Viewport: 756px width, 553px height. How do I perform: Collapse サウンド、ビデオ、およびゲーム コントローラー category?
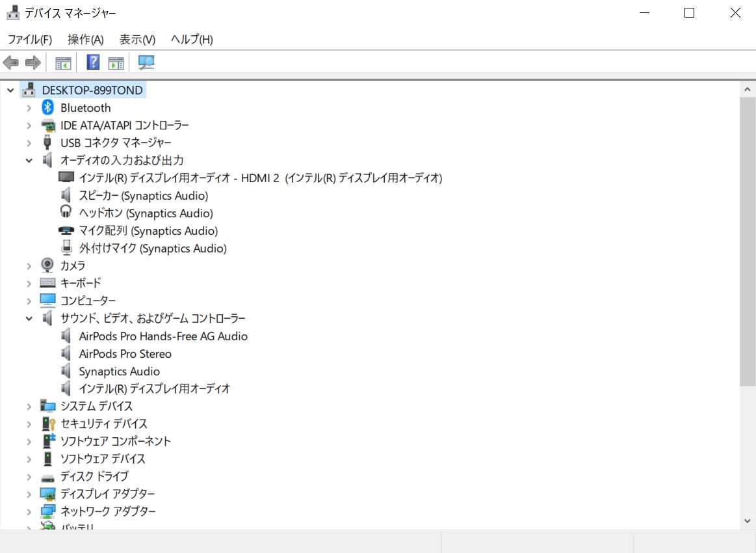click(x=29, y=319)
